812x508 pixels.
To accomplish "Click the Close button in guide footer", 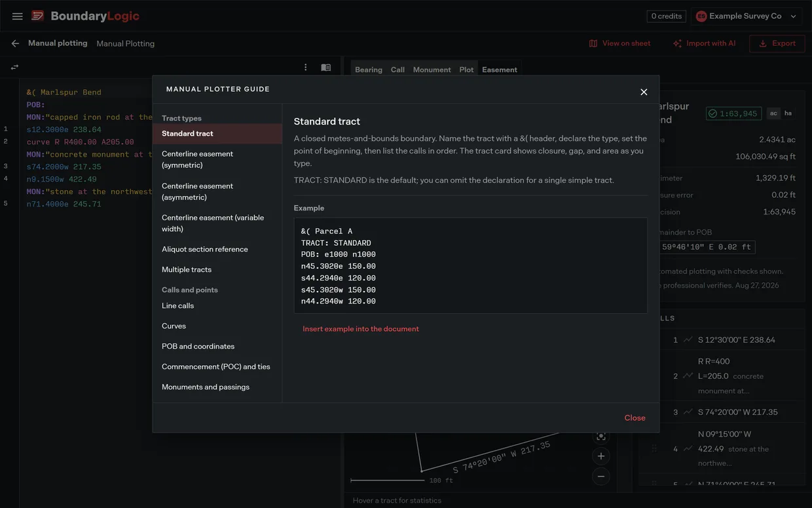I will tap(635, 418).
